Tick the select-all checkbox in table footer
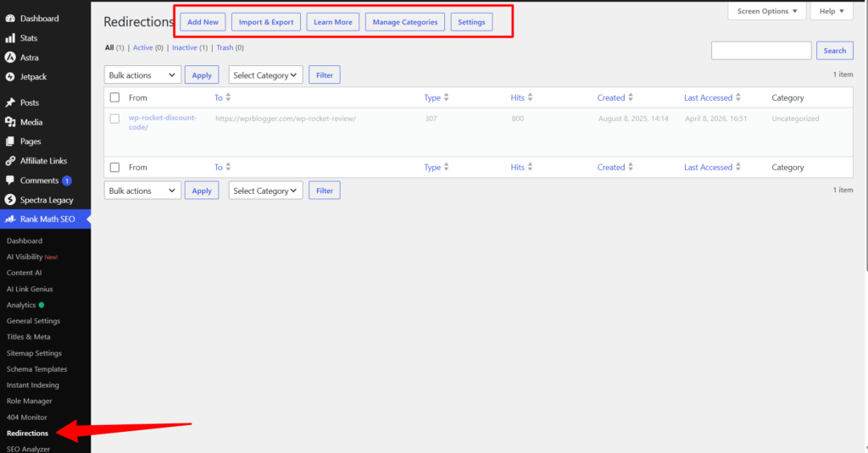The height and width of the screenshot is (453, 868). click(114, 167)
